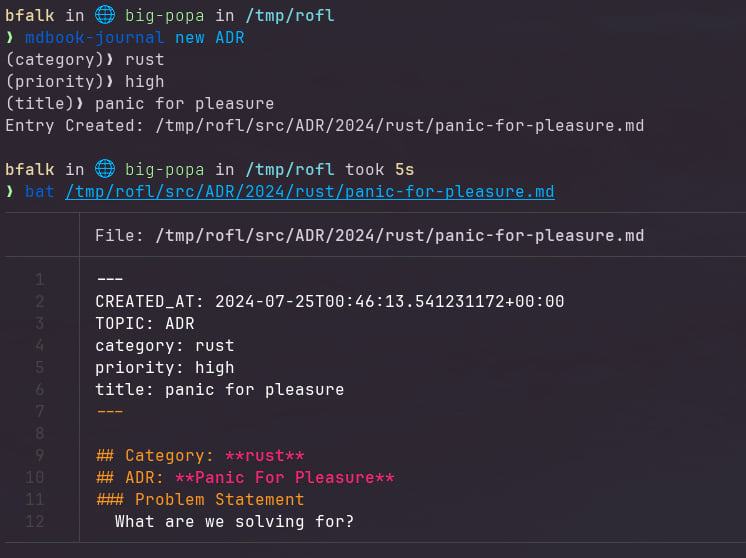
Task: Click the globe icon in the first prompt line
Action: 105,15
